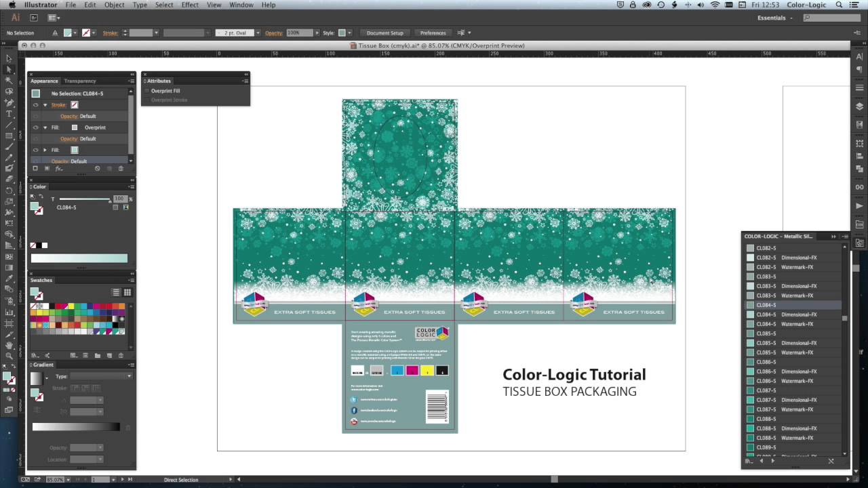This screenshot has height=488, width=868.
Task: Select the Pen tool
Action: pos(9,102)
